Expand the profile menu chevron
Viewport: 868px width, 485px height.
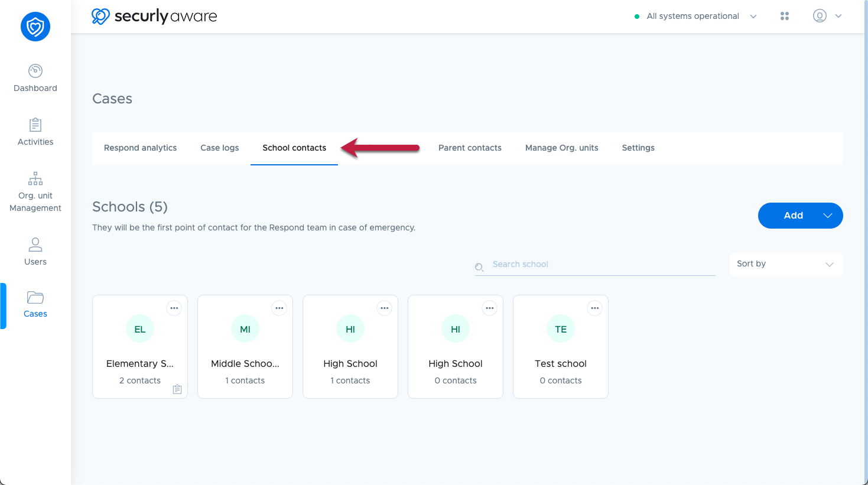(838, 17)
